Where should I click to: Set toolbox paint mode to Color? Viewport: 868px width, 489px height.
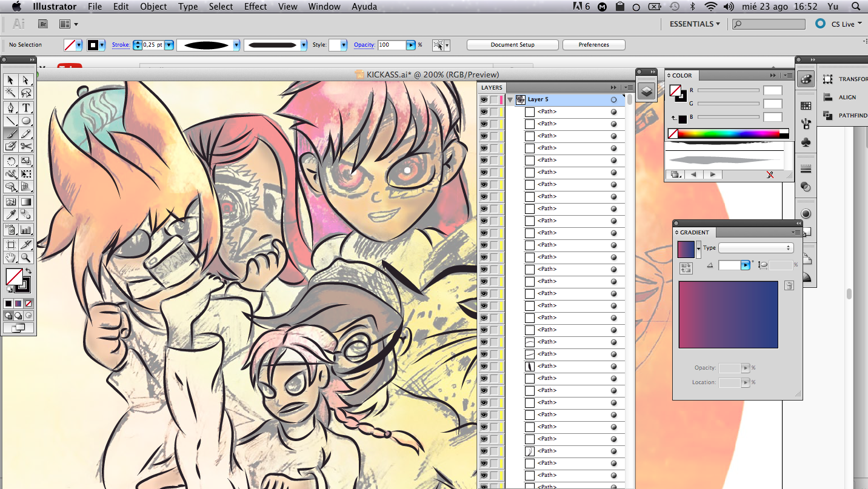click(8, 303)
